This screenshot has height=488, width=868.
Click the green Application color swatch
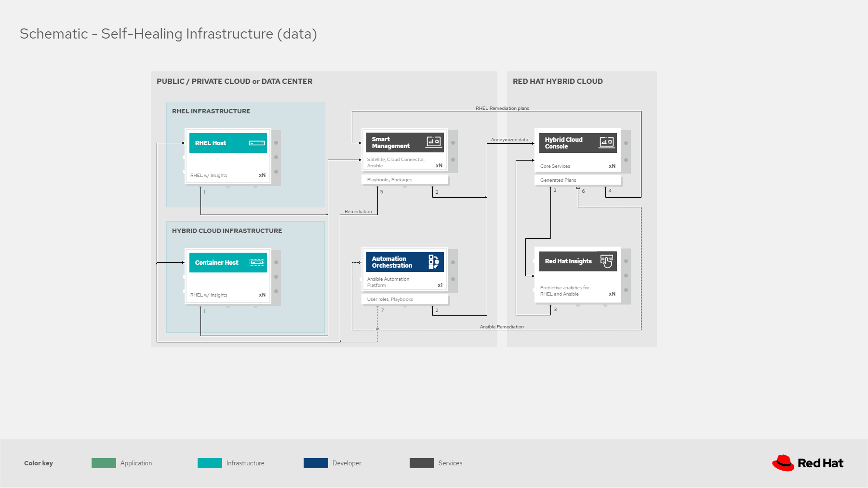tap(104, 463)
